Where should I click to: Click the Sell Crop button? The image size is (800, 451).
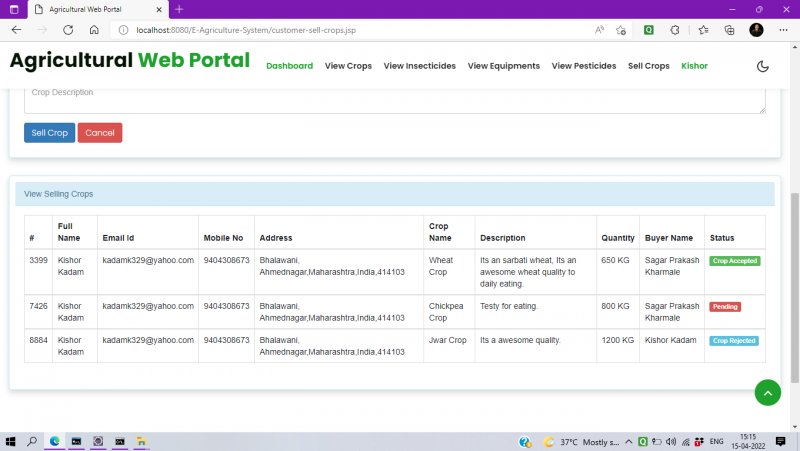pos(49,133)
